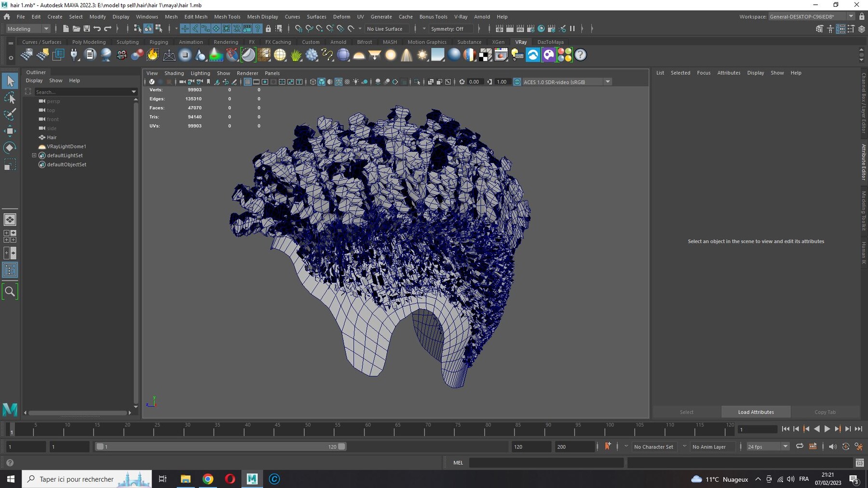This screenshot has width=868, height=488.
Task: Click VRay shelf grass fur icon
Action: coord(296,55)
